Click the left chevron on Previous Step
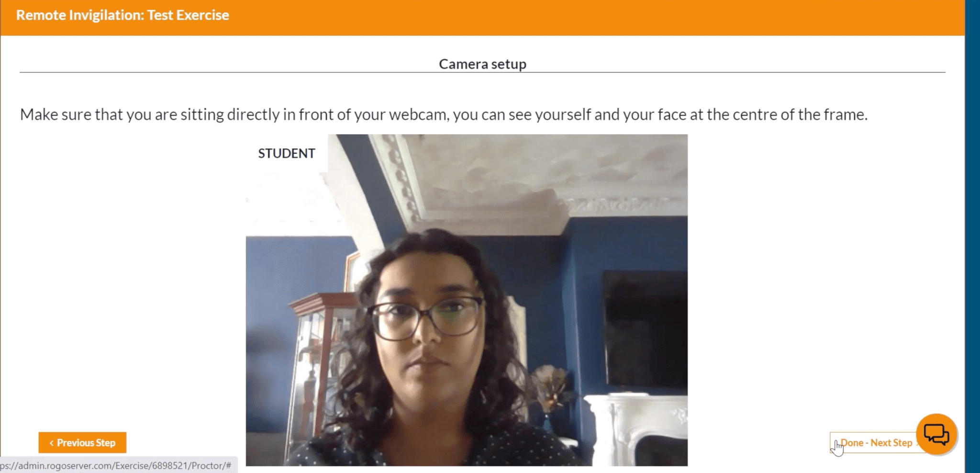The height and width of the screenshot is (473, 980). coord(51,443)
